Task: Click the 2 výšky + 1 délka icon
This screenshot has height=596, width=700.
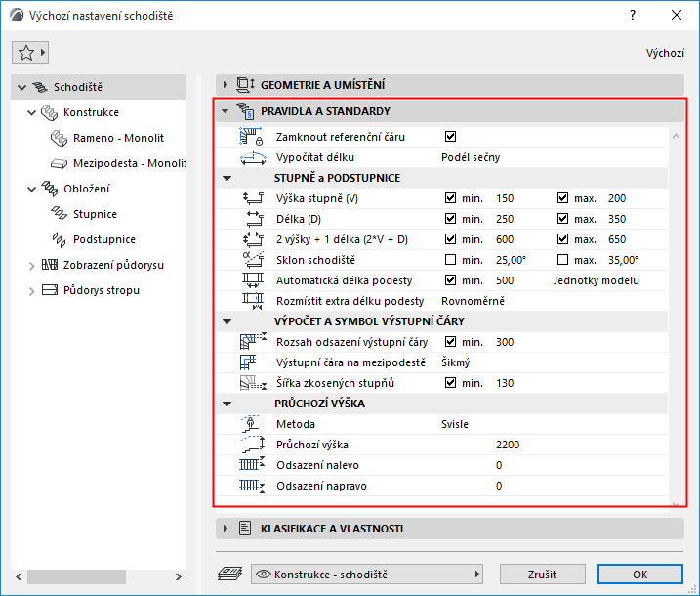Action: (253, 239)
